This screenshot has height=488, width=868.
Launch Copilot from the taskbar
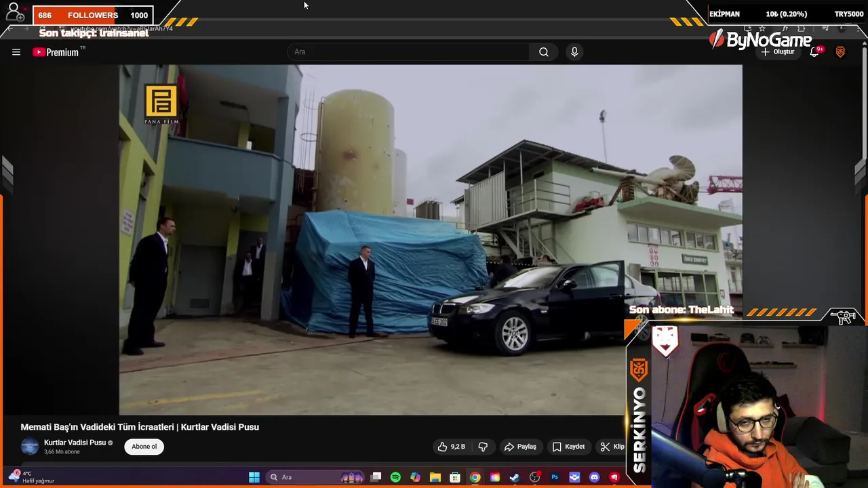coord(415,477)
